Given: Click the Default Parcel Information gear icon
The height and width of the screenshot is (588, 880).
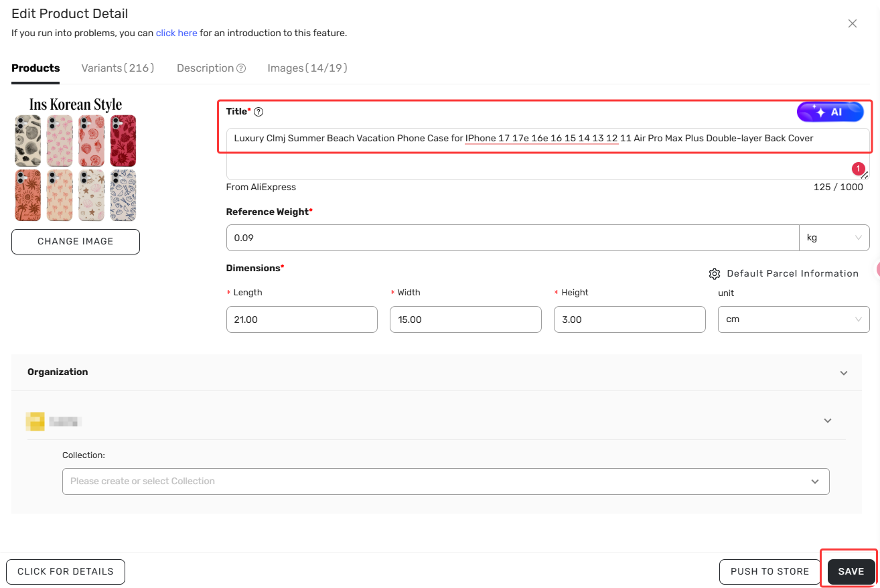Looking at the screenshot, I should [x=714, y=274].
